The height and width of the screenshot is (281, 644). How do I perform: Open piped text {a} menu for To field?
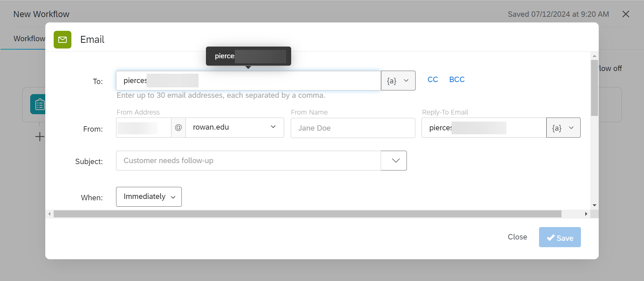click(x=398, y=81)
